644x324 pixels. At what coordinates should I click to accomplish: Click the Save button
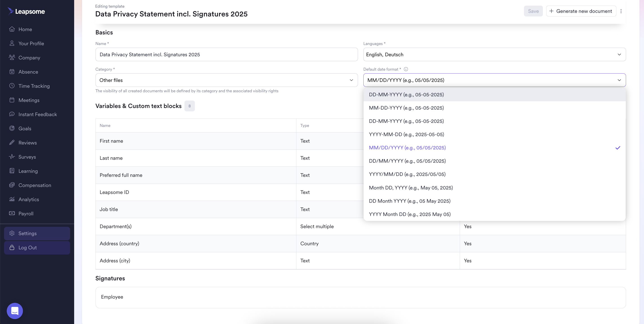click(533, 11)
